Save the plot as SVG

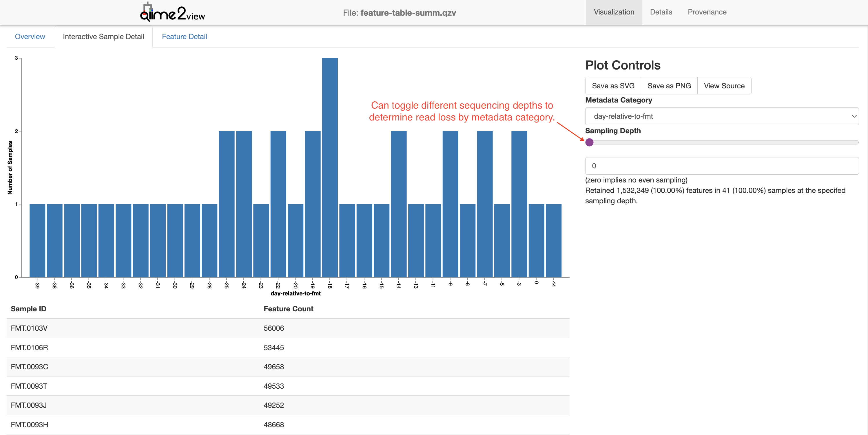pyautogui.click(x=613, y=86)
